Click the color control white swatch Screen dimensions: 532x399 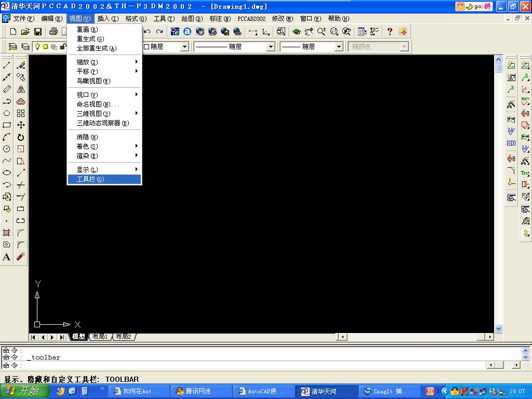(147, 46)
